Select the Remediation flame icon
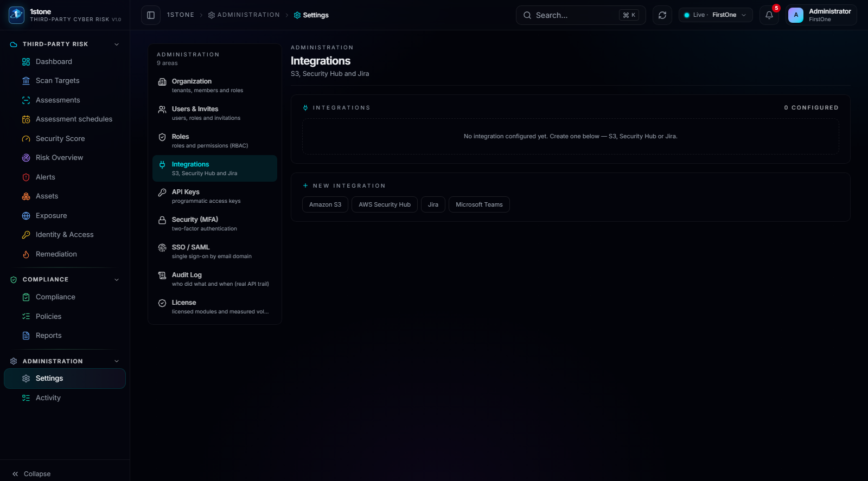Image resolution: width=868 pixels, height=481 pixels. pos(26,254)
